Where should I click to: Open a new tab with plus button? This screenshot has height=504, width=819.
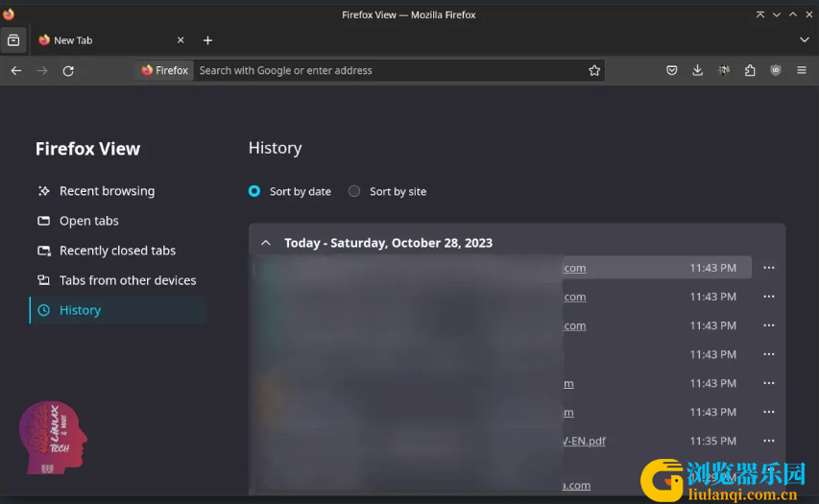[207, 40]
